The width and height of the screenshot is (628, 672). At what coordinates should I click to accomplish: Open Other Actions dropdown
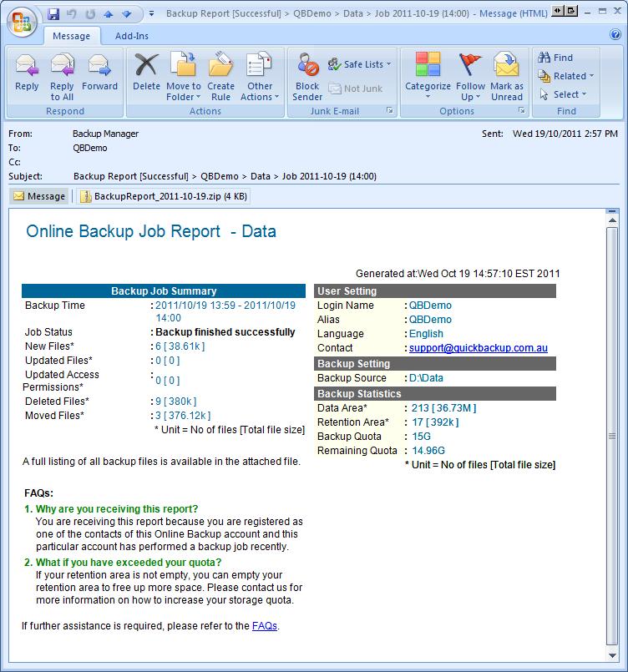[260, 77]
